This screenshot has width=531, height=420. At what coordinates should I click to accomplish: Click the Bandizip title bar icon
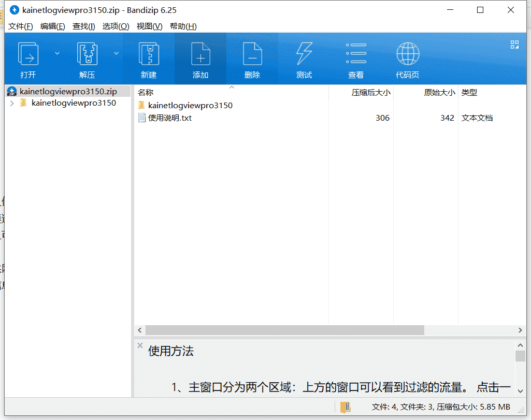14,10
